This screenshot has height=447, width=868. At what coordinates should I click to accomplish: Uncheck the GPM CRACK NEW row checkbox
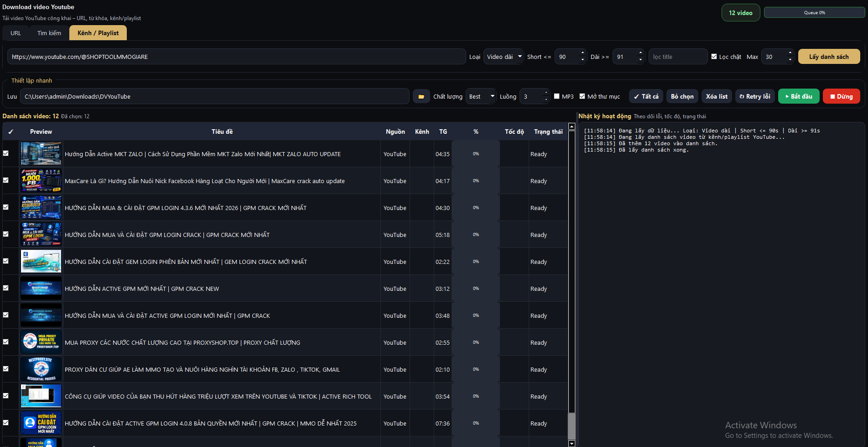coord(6,288)
